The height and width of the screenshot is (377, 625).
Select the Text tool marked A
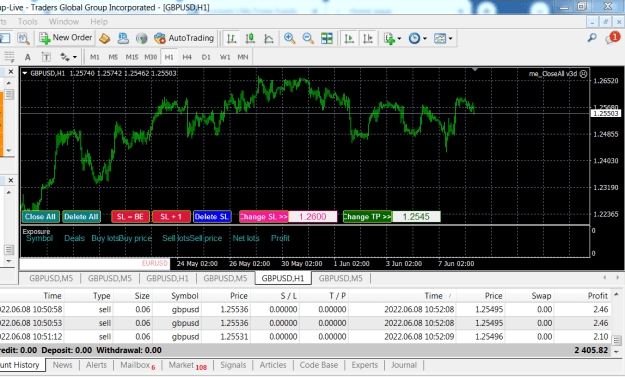pos(28,57)
